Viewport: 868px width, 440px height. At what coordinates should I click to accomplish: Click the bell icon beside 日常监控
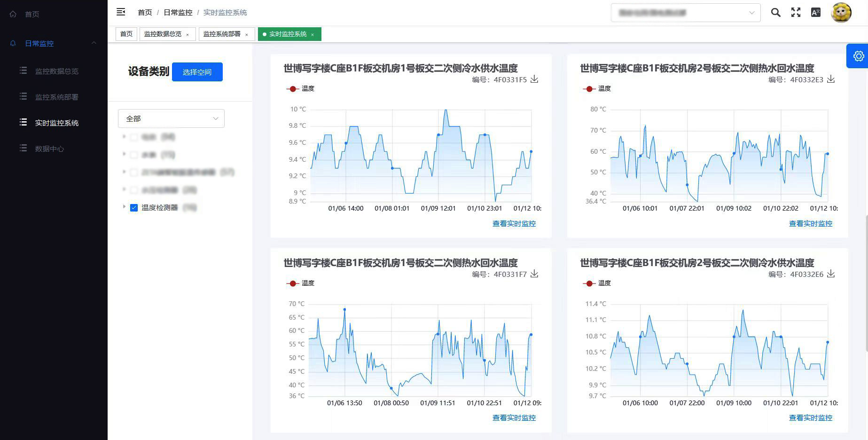[x=13, y=43]
